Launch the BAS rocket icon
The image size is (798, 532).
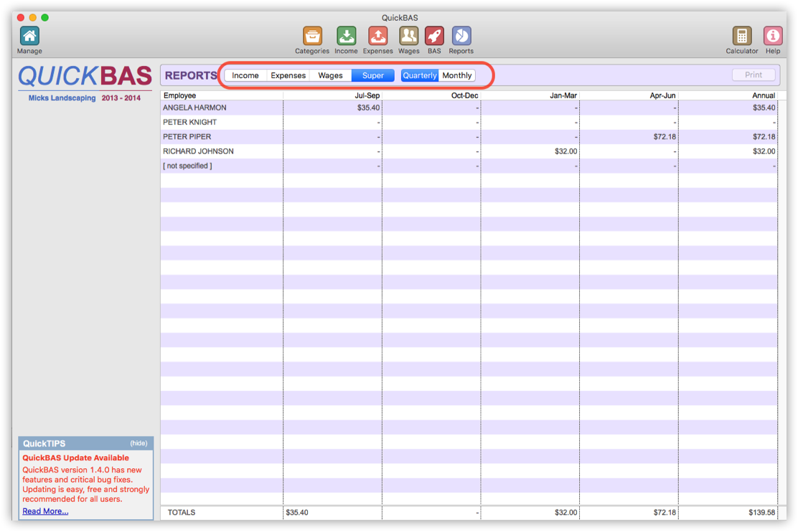pos(434,37)
